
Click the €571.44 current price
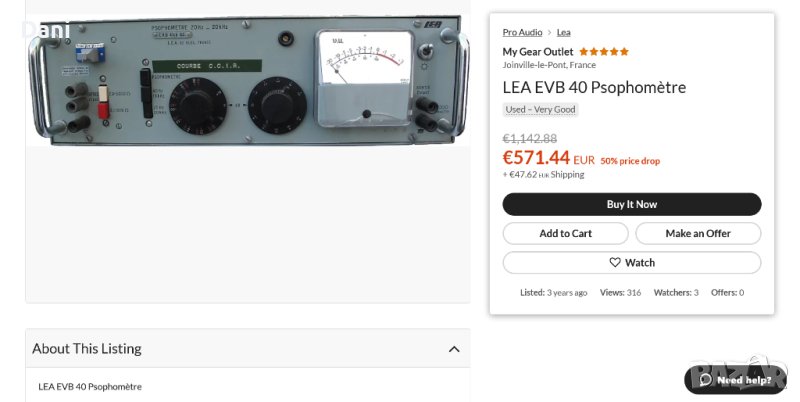536,158
